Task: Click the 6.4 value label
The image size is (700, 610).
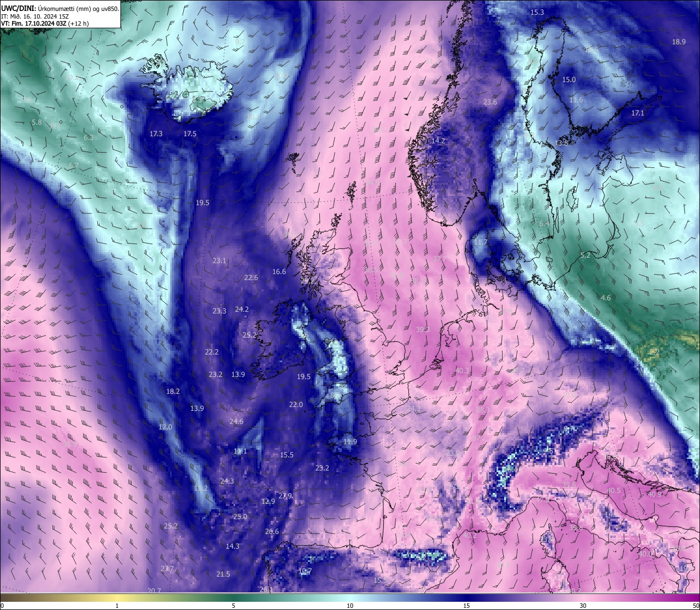Action: [544, 223]
